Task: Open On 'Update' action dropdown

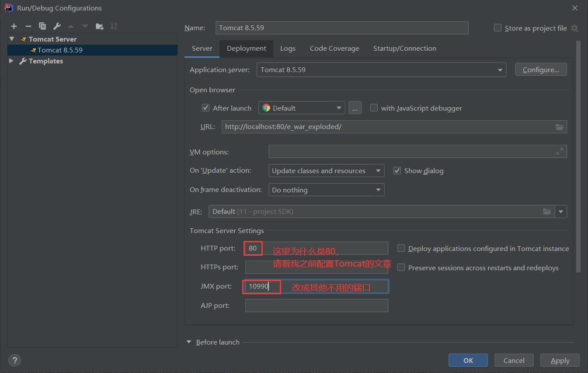Action: coord(326,171)
